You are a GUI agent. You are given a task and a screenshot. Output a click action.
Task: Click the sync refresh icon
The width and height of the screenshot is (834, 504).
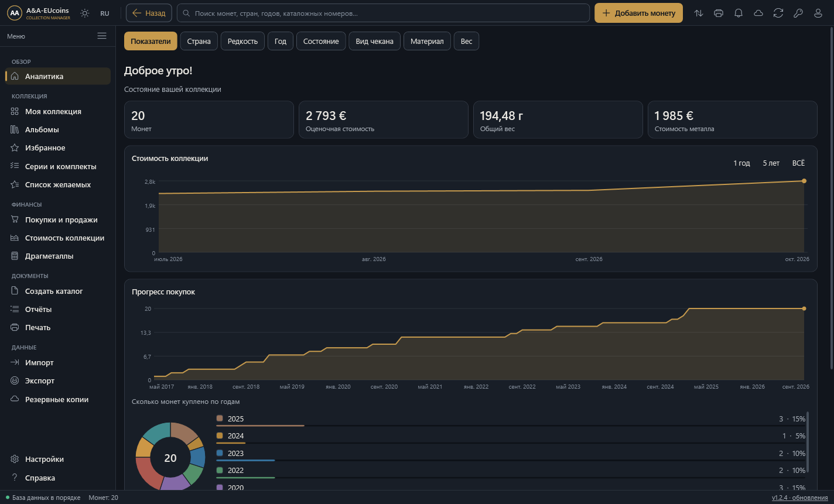(x=778, y=13)
